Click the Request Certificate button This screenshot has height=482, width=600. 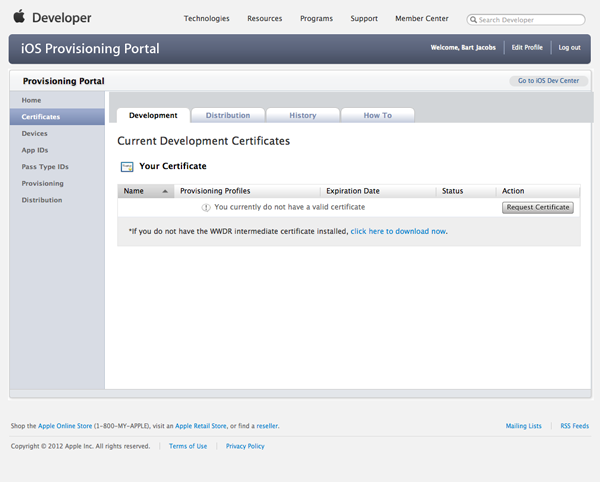click(x=538, y=207)
